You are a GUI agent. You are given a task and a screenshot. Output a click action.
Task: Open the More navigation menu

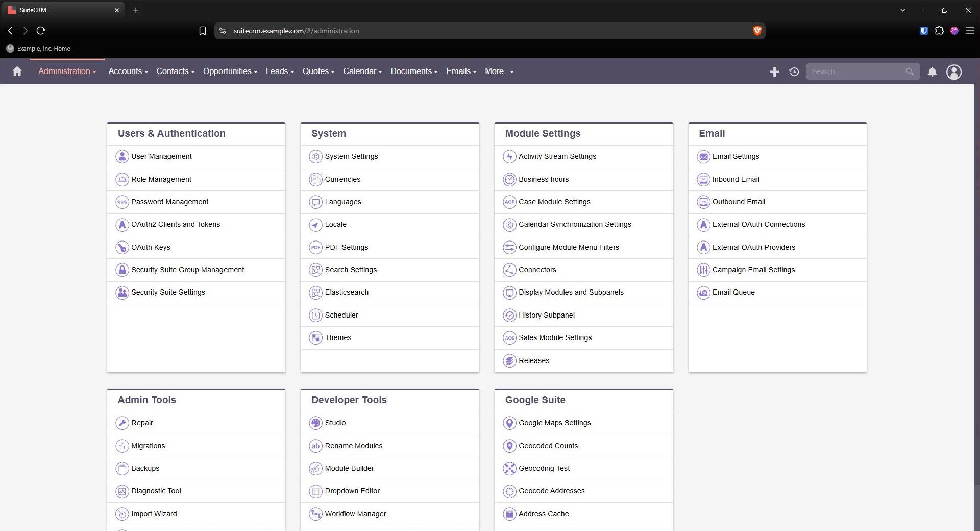click(x=499, y=71)
